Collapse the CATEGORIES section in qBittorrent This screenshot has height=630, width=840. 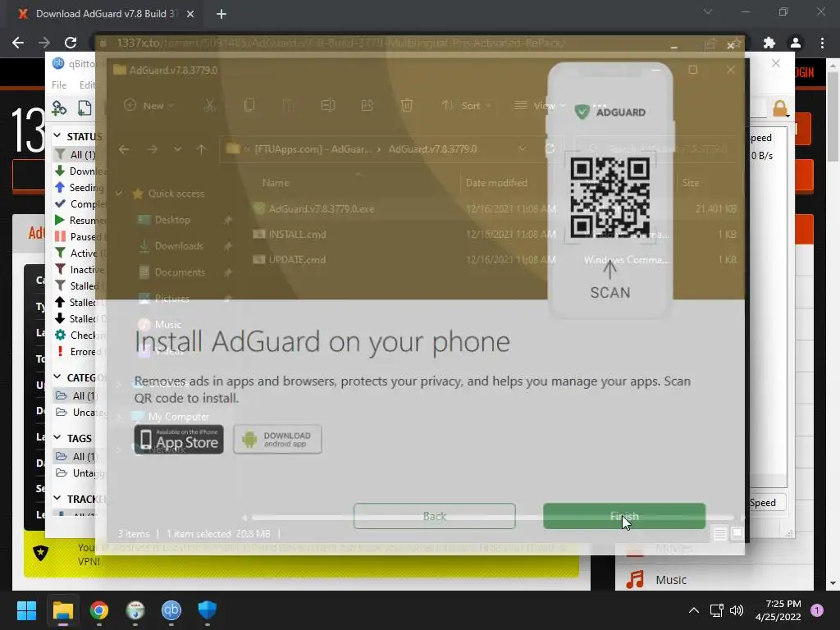point(57,377)
